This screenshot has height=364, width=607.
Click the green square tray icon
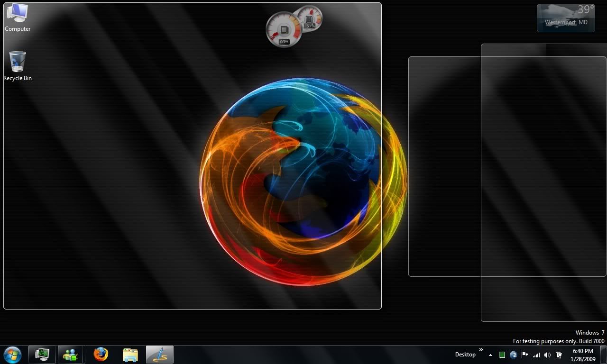502,355
